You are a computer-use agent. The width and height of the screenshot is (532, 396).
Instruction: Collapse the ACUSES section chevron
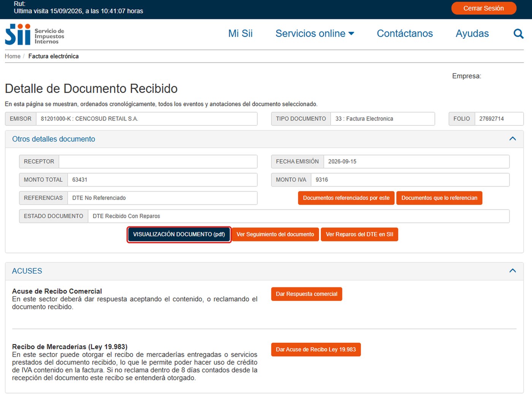point(512,271)
